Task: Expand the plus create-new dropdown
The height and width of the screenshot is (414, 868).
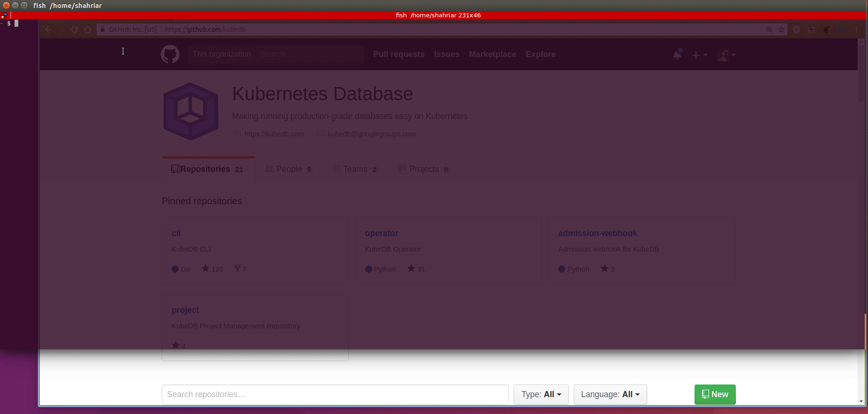Action: click(699, 55)
